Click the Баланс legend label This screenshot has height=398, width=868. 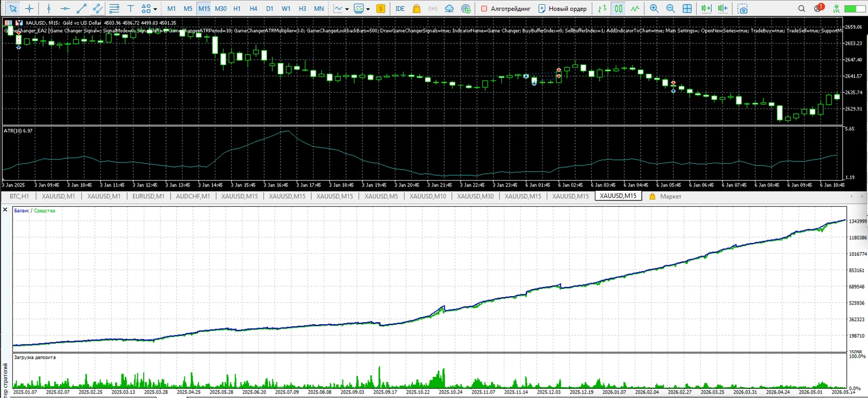22,210
